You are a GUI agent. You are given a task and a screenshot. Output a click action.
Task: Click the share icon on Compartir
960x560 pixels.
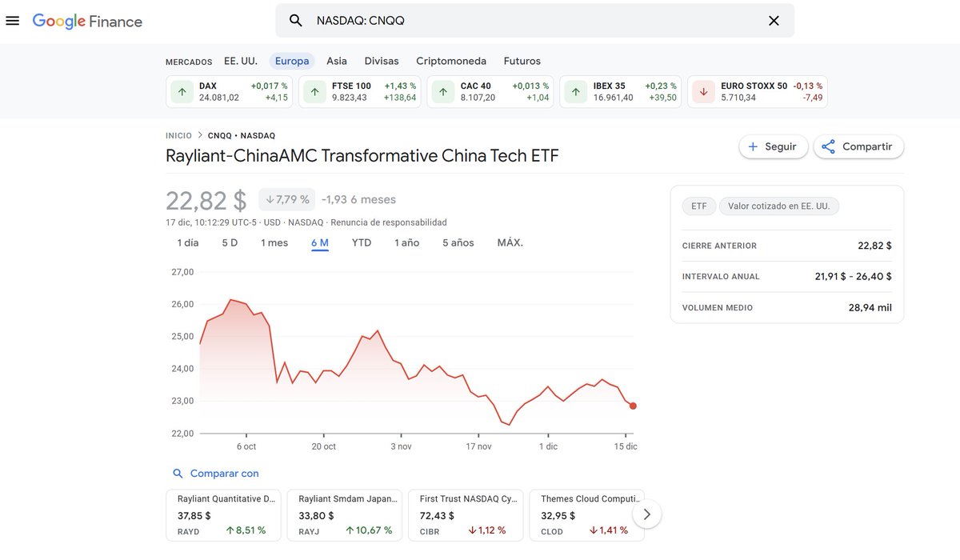coord(829,147)
